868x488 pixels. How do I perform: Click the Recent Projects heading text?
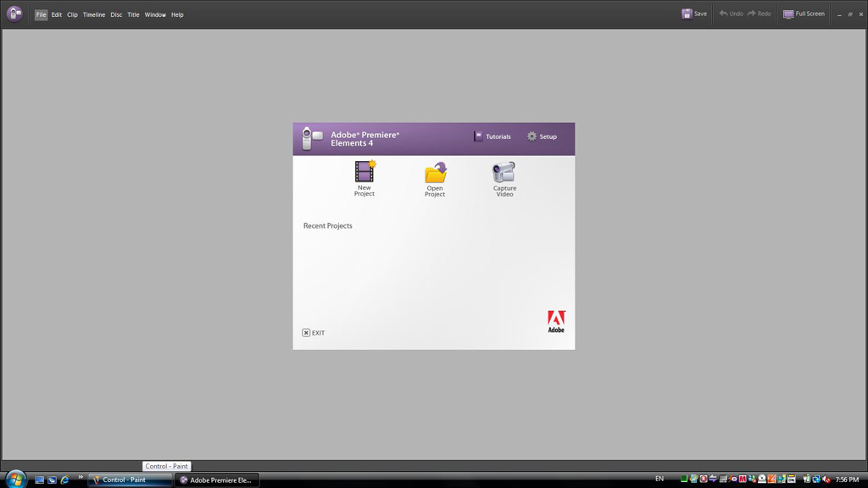[328, 225]
